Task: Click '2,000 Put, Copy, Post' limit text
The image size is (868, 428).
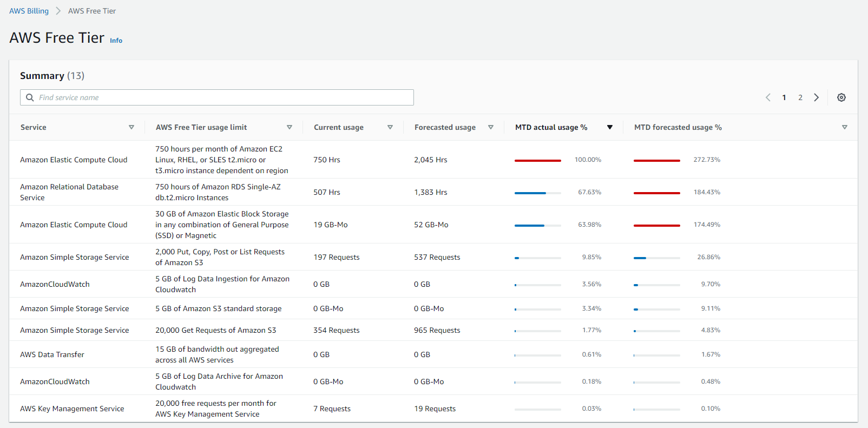Action: tap(220, 257)
